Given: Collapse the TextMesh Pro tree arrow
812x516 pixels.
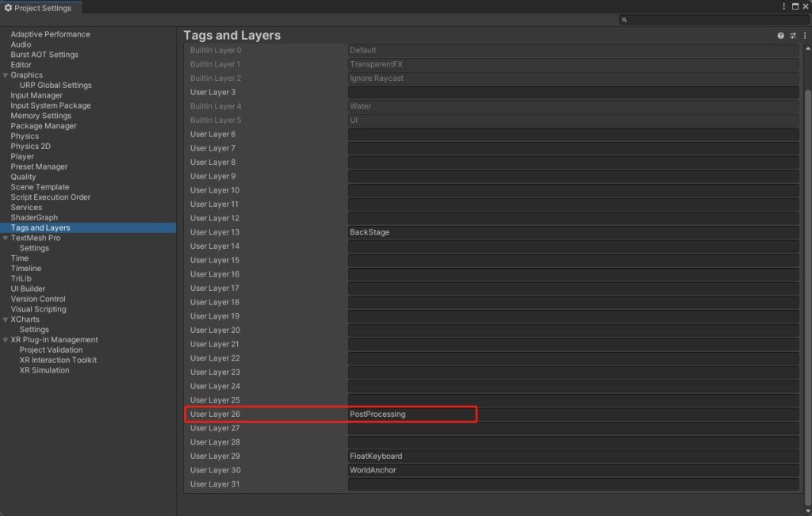Looking at the screenshot, I should tap(6, 238).
